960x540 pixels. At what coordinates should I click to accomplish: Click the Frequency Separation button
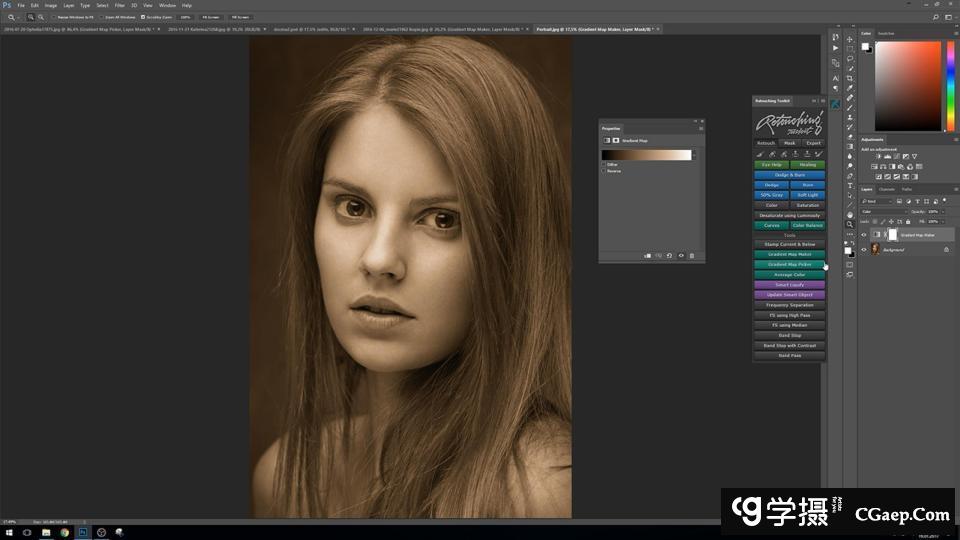(789, 305)
